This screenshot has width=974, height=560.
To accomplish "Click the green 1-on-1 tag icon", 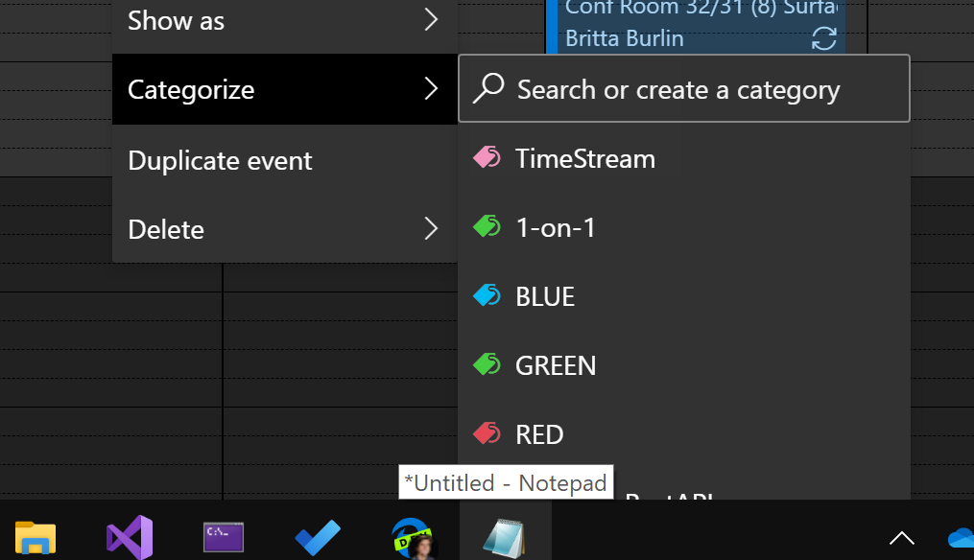I will pyautogui.click(x=487, y=226).
